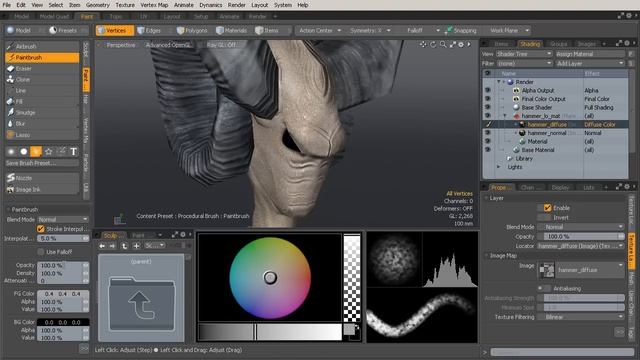Click the viewport rotate icon
640x360 pixels.
click(x=433, y=44)
